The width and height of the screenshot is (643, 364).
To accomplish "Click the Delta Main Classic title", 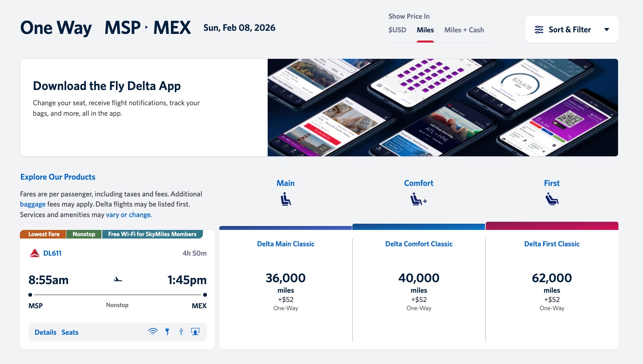I will [286, 244].
